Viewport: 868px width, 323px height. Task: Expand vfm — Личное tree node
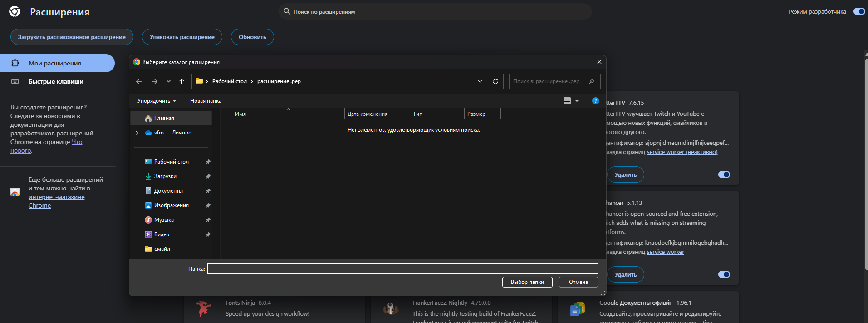(137, 133)
